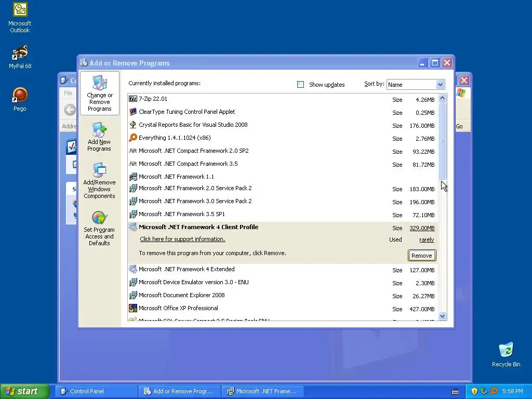The width and height of the screenshot is (532, 399).
Task: Select Microsoft .NET Framework 3.0 Service Pack 2
Action: (283, 201)
